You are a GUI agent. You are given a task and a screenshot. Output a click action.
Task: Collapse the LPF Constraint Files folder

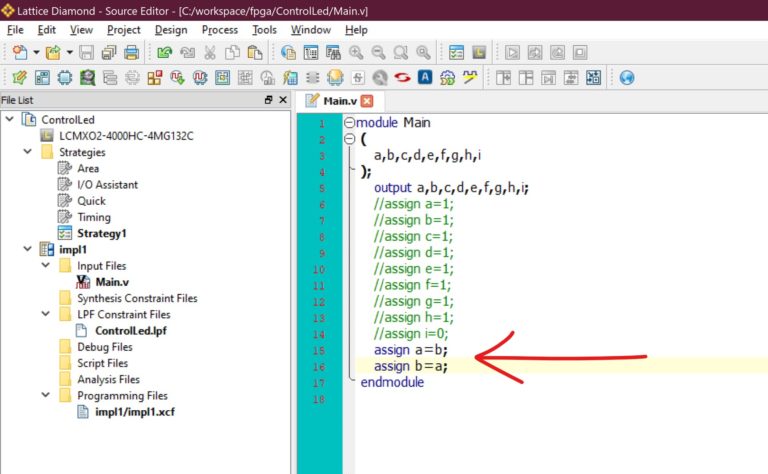click(46, 313)
